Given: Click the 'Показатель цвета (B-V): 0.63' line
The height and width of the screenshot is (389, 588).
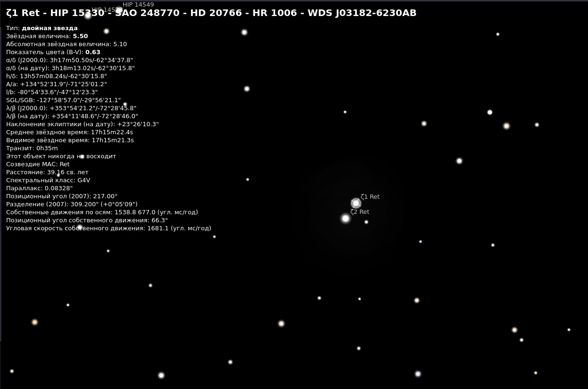Looking at the screenshot, I should pos(53,52).
